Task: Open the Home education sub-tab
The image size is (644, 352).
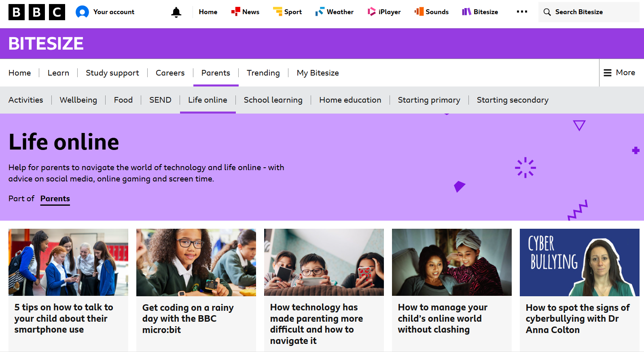Action: pos(350,100)
